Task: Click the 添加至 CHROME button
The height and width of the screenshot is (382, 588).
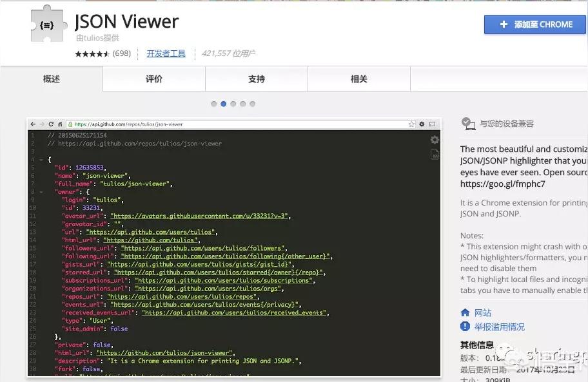Action: pyautogui.click(x=536, y=24)
